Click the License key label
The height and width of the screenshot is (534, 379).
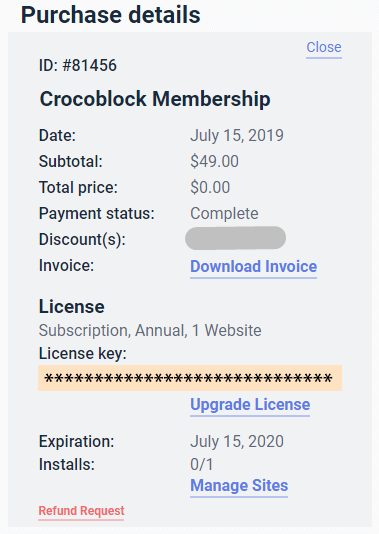point(83,354)
